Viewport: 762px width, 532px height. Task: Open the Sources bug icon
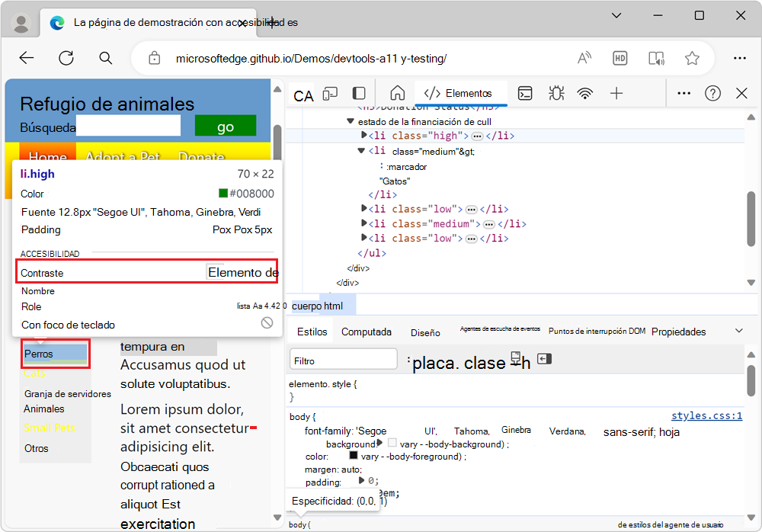pyautogui.click(x=556, y=94)
